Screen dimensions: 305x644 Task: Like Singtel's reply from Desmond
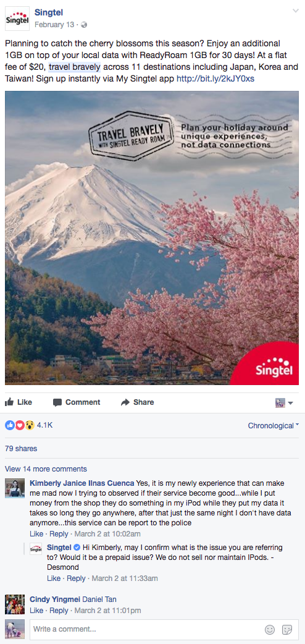(x=54, y=578)
